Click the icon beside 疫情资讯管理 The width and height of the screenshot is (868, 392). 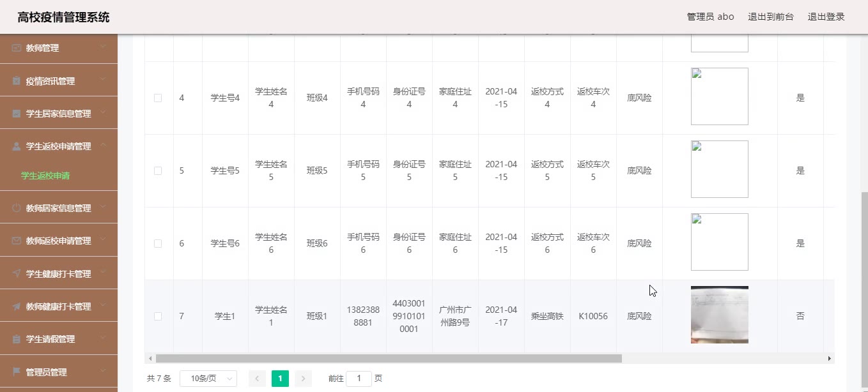[17, 81]
